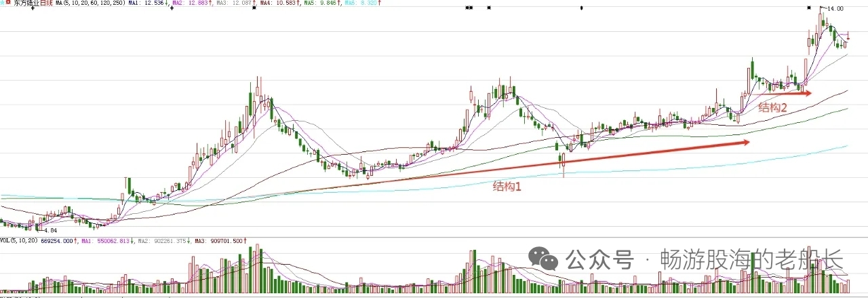Select the MA6: 8.320 indicator value
The width and height of the screenshot is (868, 298).
tap(363, 3)
